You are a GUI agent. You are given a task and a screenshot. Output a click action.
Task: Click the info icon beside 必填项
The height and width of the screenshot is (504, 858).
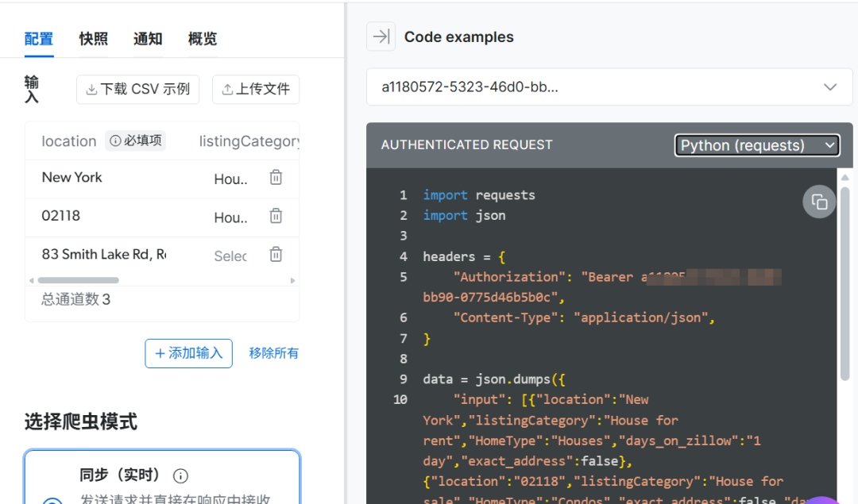coord(115,140)
